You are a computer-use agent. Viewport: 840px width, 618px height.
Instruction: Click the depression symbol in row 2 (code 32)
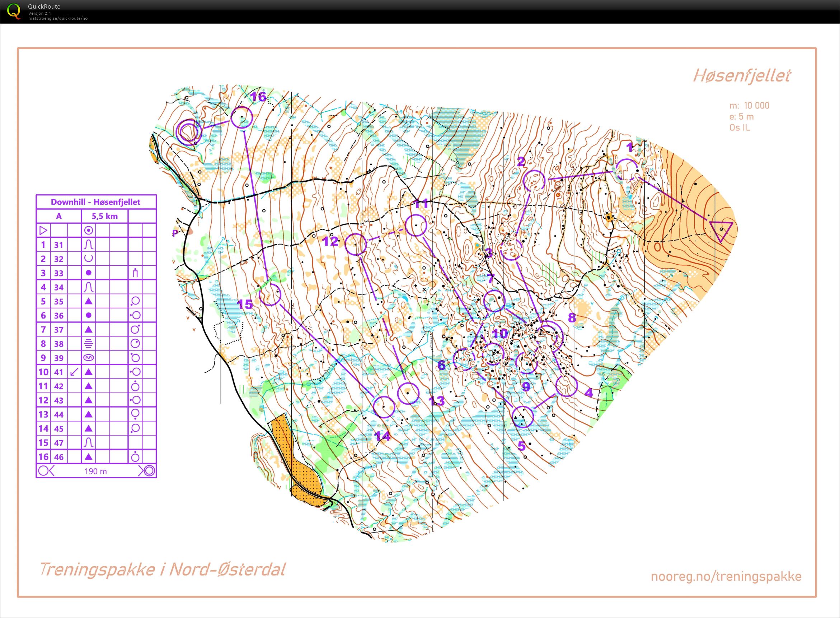pyautogui.click(x=89, y=259)
